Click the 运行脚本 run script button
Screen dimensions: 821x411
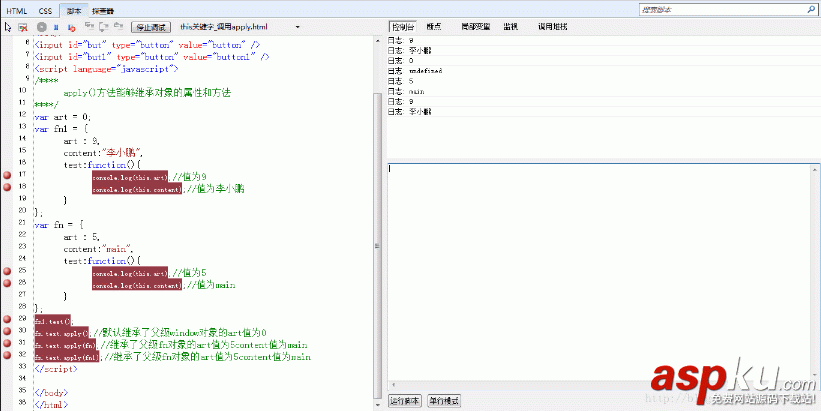(405, 401)
